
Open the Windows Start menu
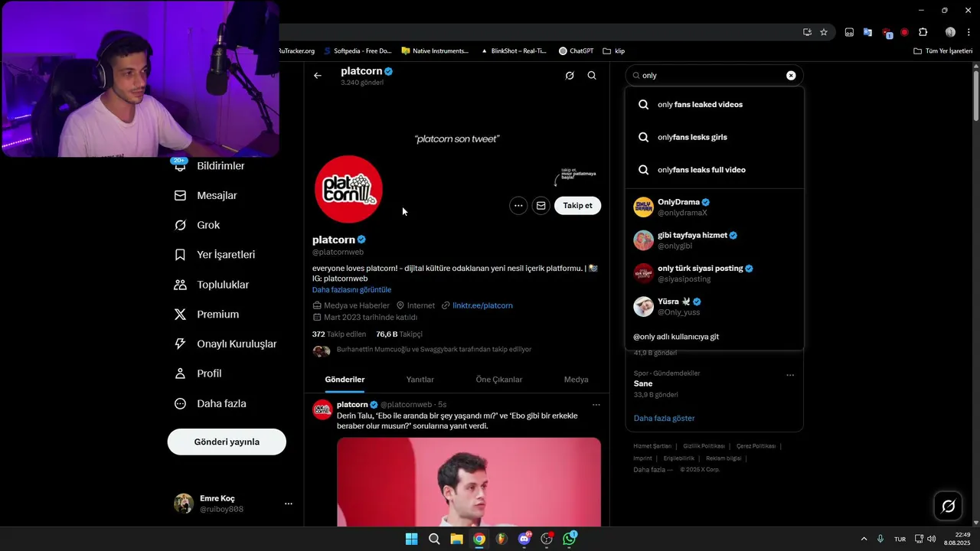pyautogui.click(x=411, y=539)
